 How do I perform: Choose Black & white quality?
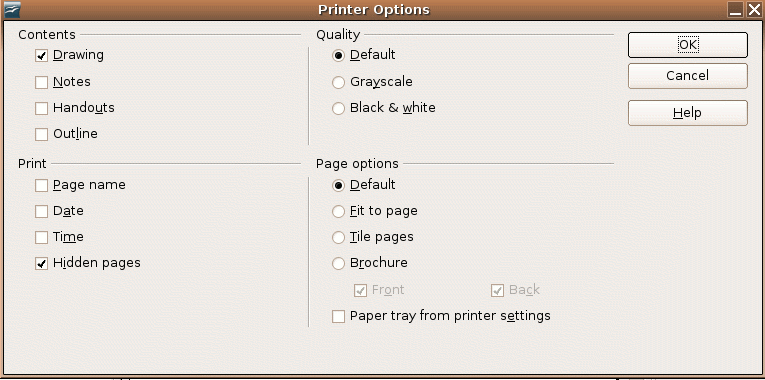pos(338,108)
